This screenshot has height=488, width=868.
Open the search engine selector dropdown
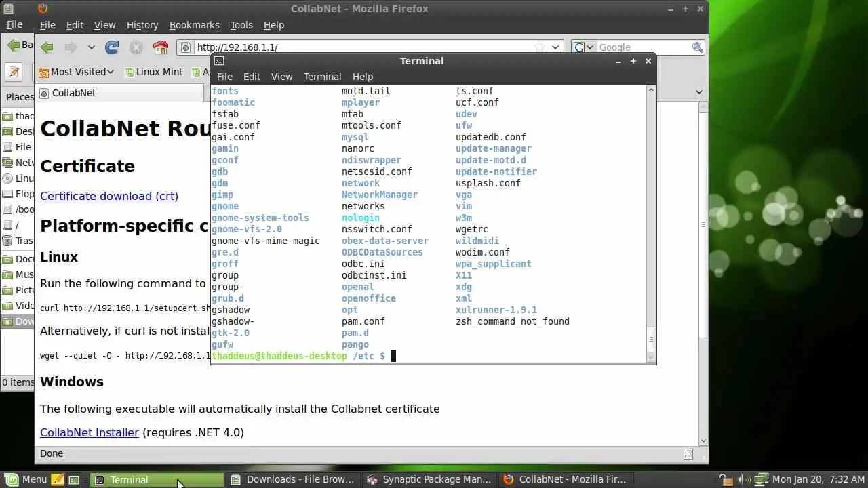[x=583, y=47]
